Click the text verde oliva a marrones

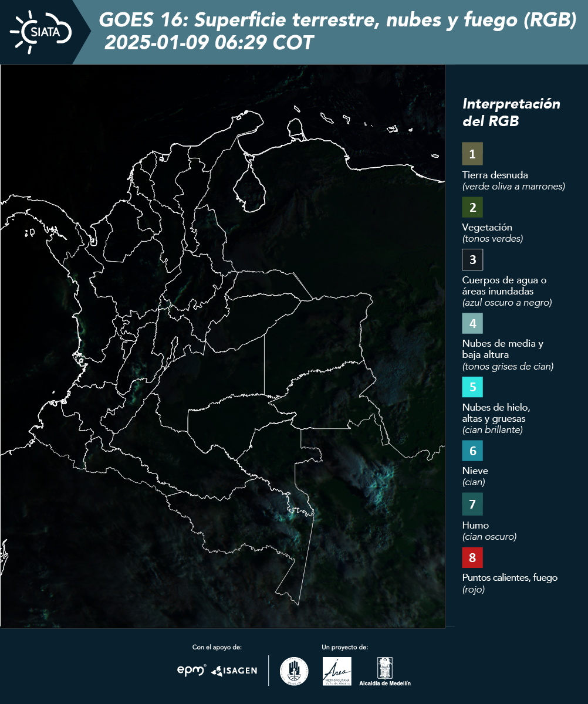pyautogui.click(x=513, y=187)
